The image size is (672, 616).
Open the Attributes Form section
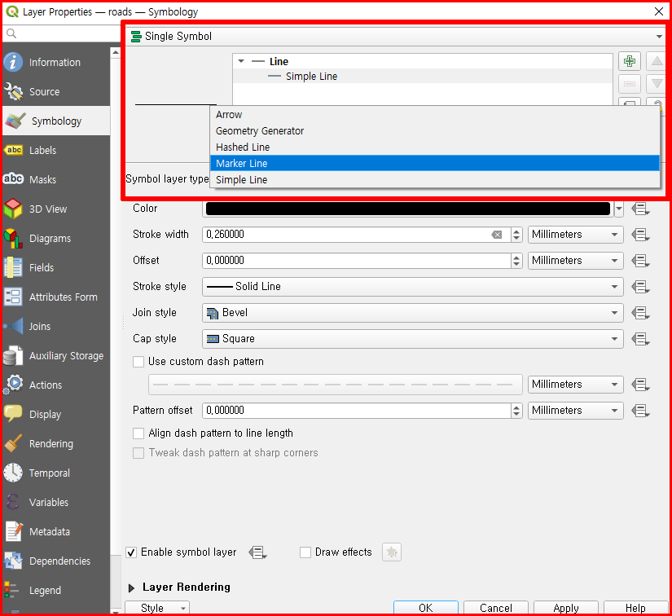pos(55,297)
